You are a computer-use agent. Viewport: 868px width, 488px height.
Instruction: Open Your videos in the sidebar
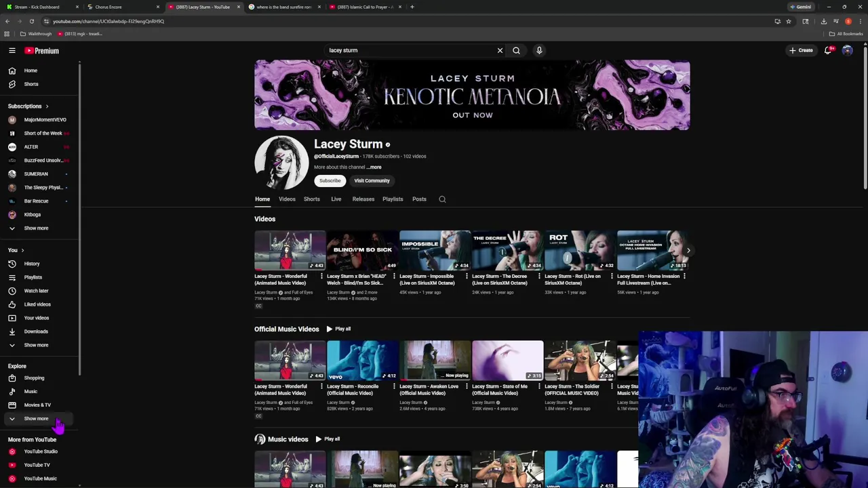click(x=39, y=318)
